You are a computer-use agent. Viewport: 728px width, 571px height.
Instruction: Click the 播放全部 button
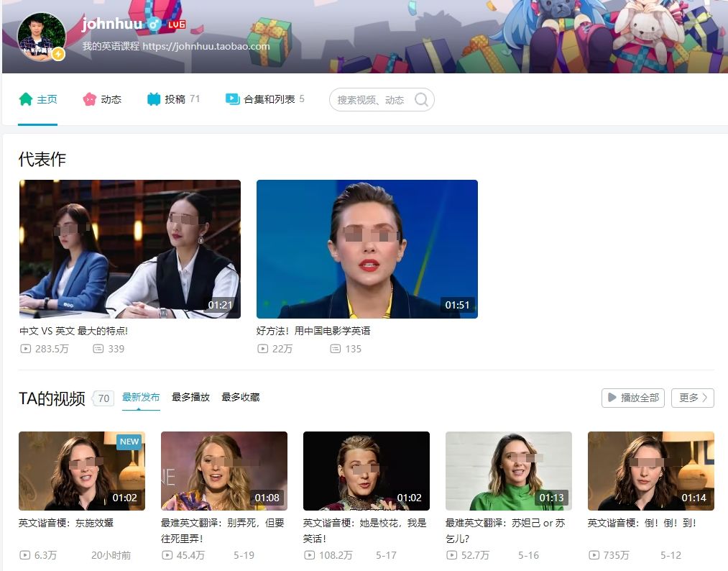pos(632,397)
